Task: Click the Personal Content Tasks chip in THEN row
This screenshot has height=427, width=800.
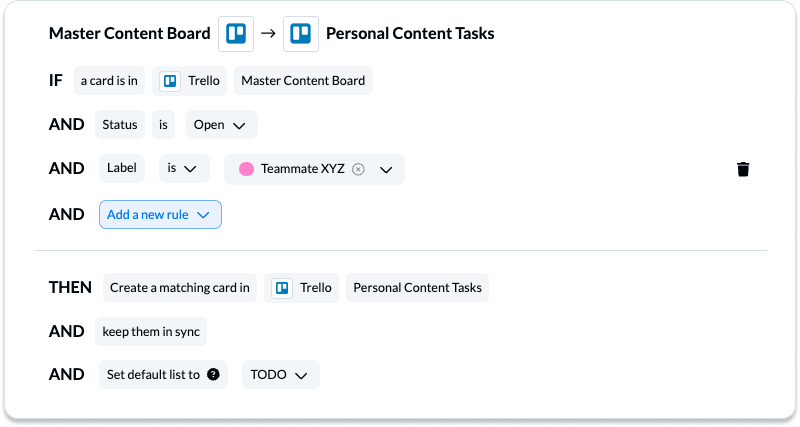Action: coord(417,288)
